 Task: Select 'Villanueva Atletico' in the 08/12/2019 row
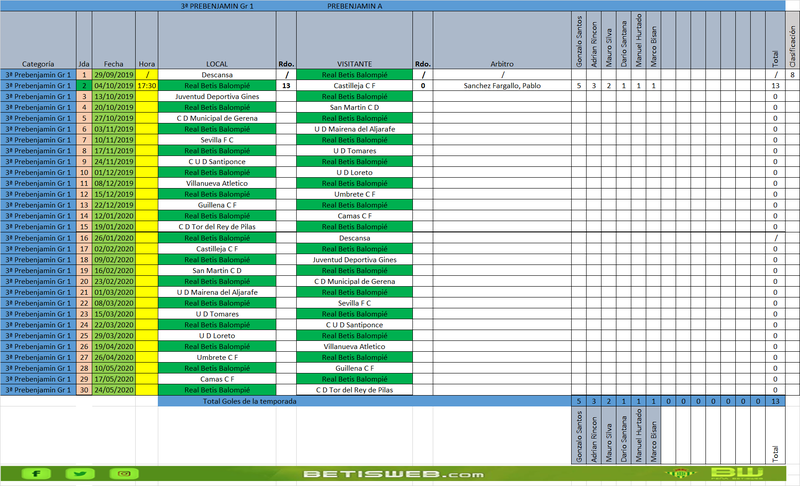point(217,183)
